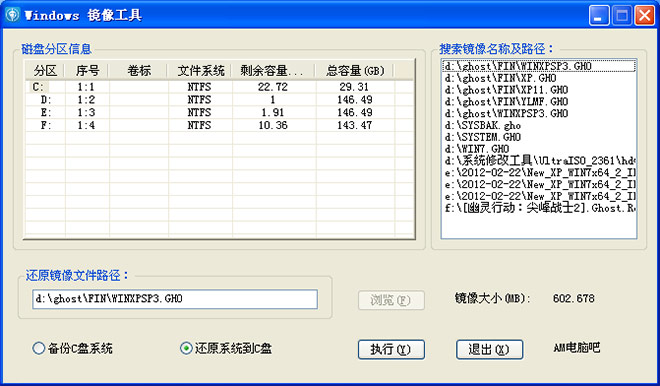Select the D: partition row

point(219,100)
